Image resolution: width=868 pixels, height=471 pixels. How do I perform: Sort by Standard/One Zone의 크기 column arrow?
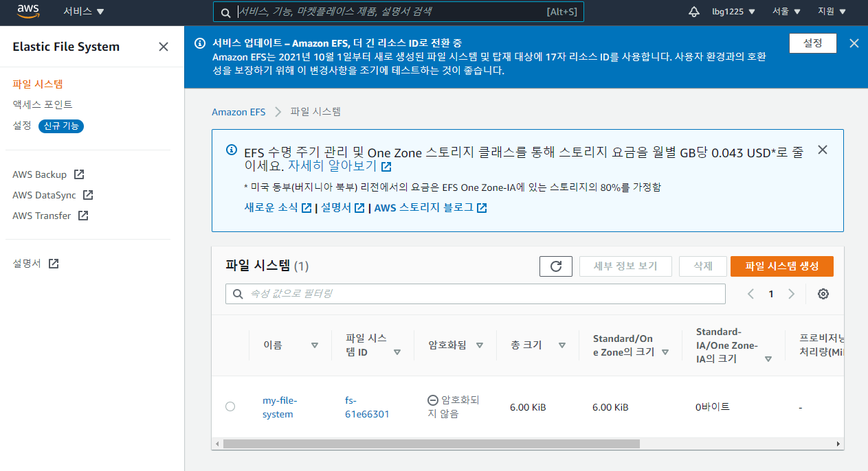pyautogui.click(x=665, y=352)
